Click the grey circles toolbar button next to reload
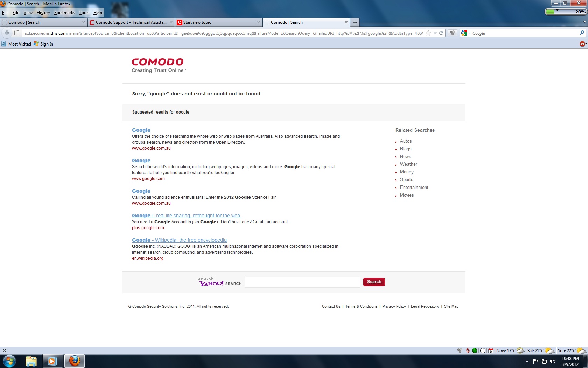This screenshot has width=588, height=368. tap(453, 33)
